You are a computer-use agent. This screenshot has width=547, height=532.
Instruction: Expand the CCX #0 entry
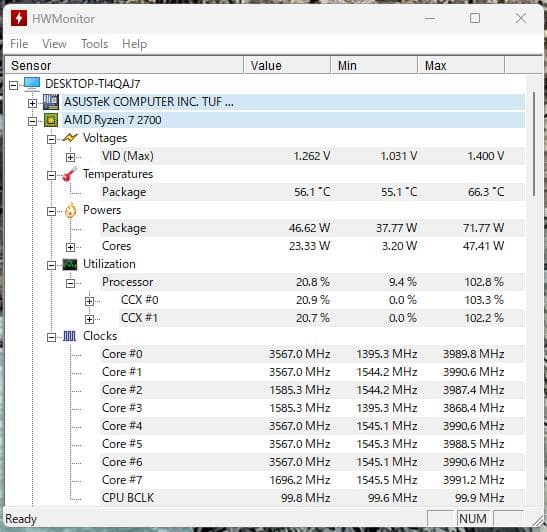point(89,301)
